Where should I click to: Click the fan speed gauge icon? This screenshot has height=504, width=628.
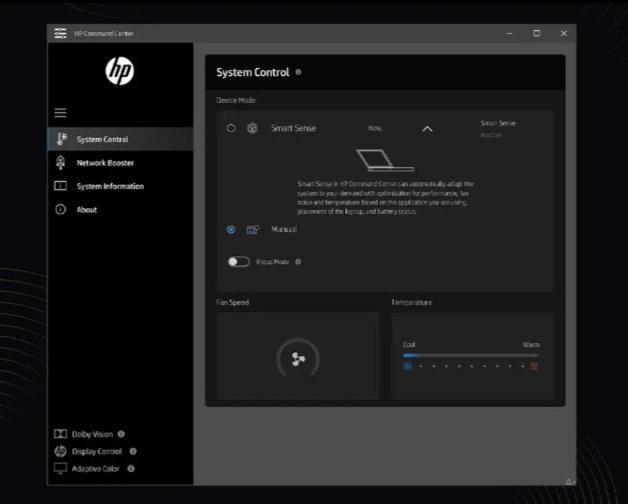tap(298, 359)
